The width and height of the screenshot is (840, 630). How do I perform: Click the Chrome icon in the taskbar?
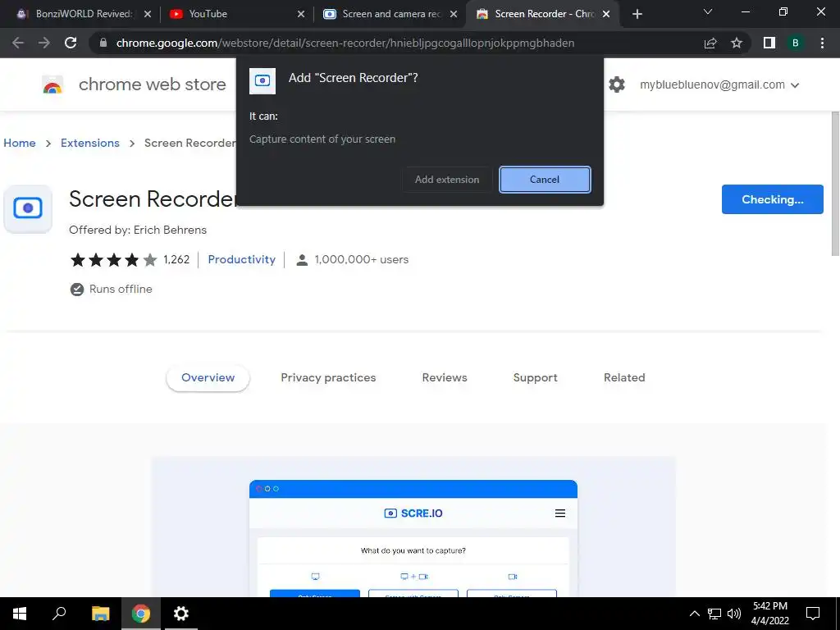[x=141, y=614]
